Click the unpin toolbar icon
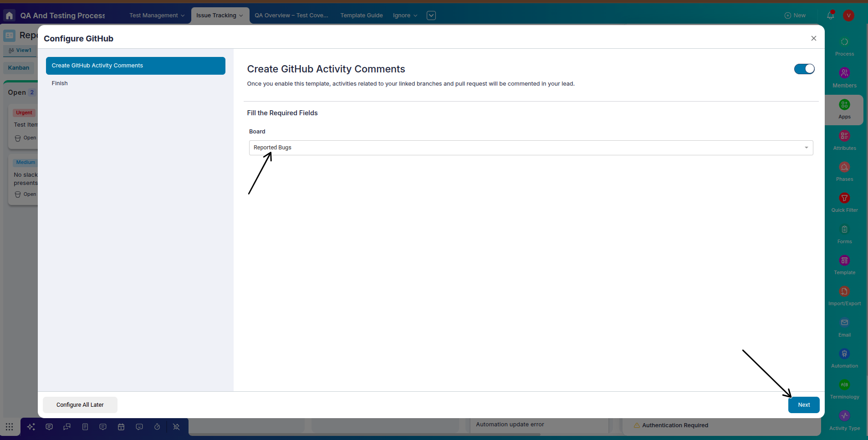 click(176, 427)
